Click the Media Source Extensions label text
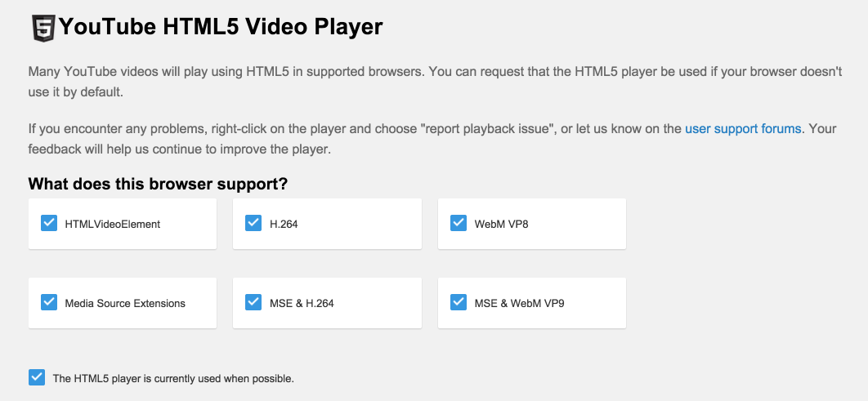This screenshot has height=401, width=868. [x=125, y=303]
